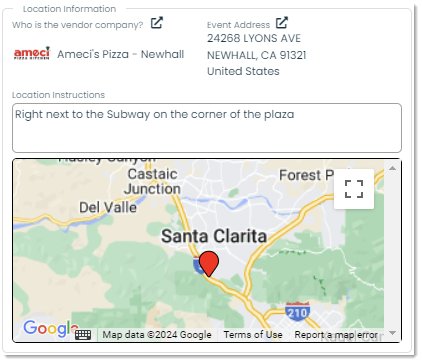Click the red map location pin
This screenshot has width=422, height=363.
[x=209, y=263]
